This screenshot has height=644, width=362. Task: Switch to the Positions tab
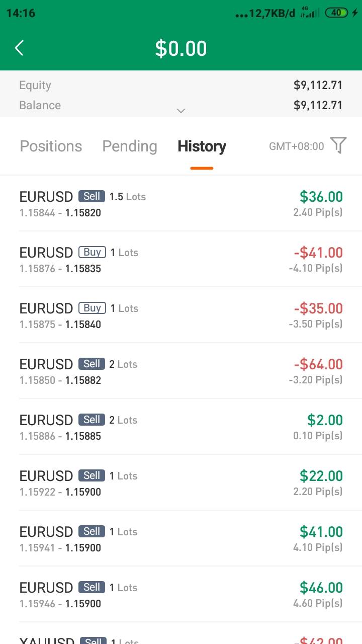51,146
